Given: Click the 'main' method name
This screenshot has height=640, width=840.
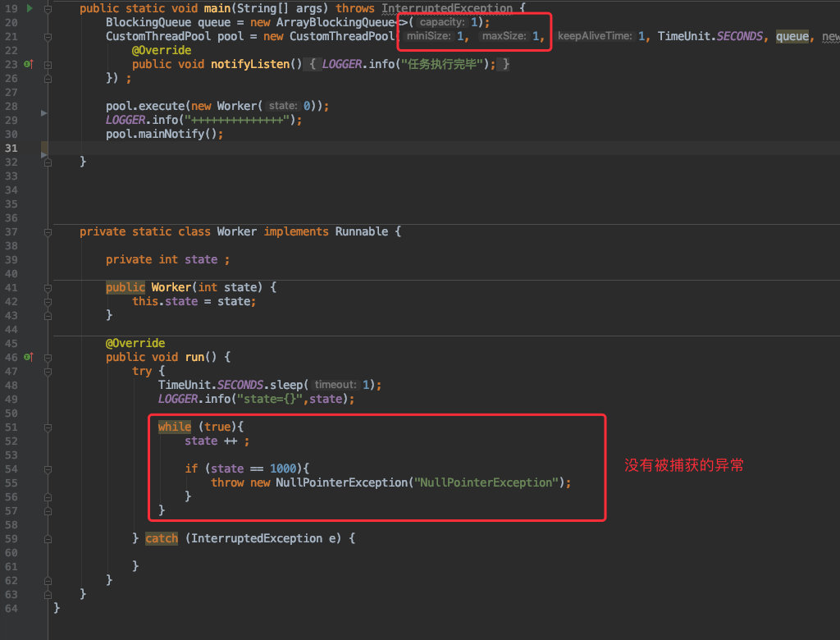Looking at the screenshot, I should pos(217,8).
